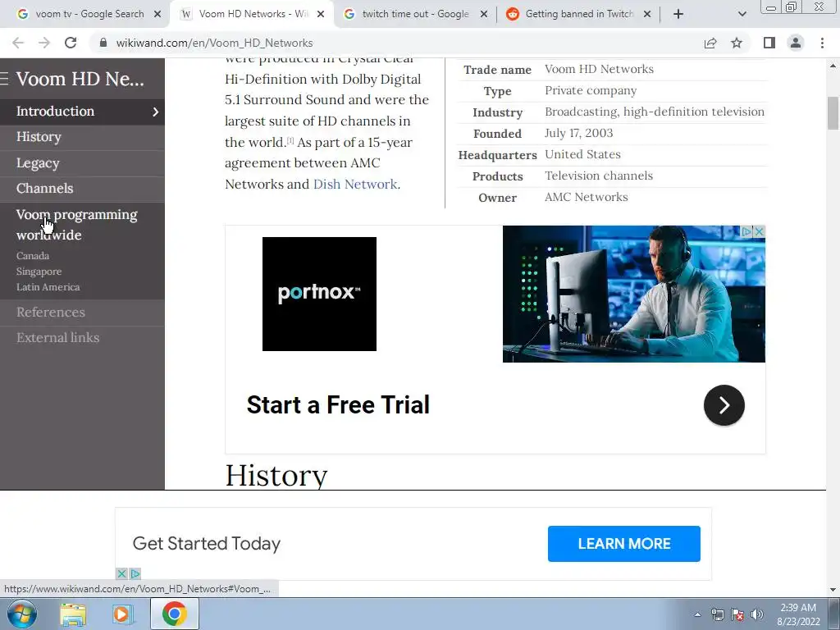Click the Get Started Today ad text

206,543
